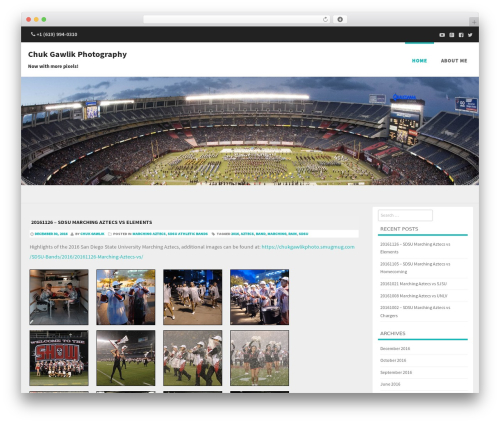Click the browser reload icon
This screenshot has width=500, height=423.
click(325, 19)
